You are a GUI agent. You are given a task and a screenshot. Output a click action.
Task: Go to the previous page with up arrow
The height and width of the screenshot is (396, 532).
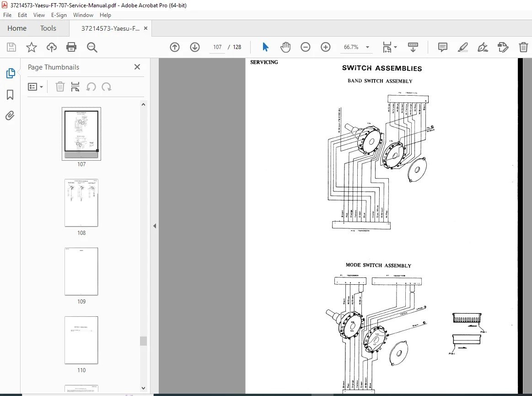(175, 47)
